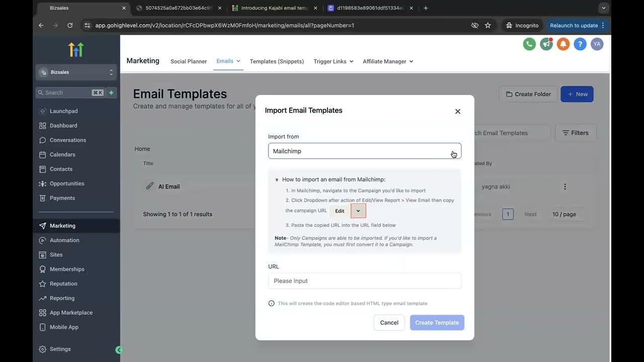The image size is (644, 362).
Task: Toggle the eye-slash tracking icon in address bar
Action: click(474, 25)
